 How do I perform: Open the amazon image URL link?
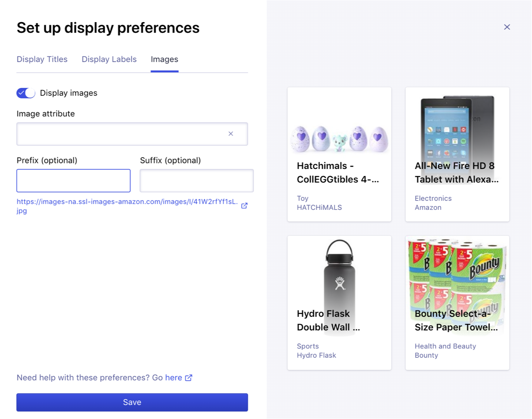point(127,206)
